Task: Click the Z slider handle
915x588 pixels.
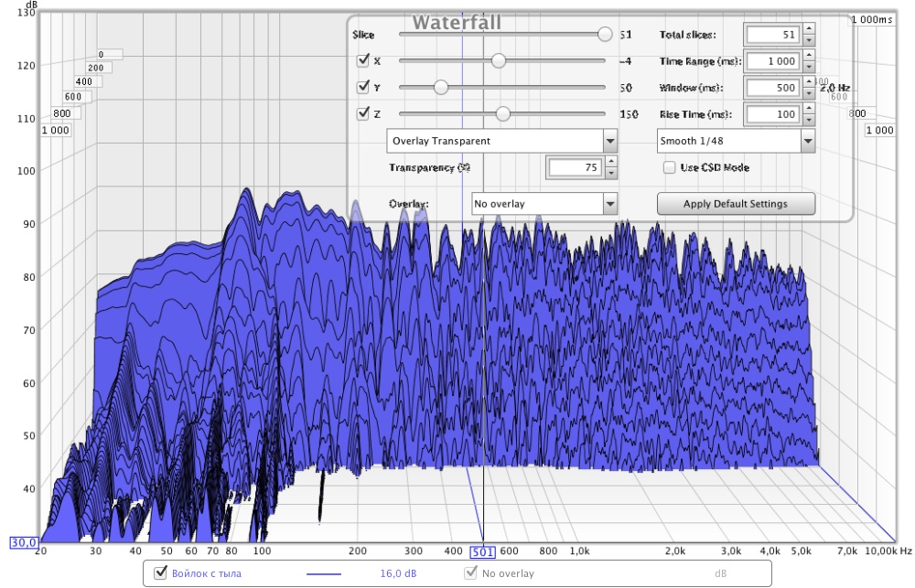Action: (502, 114)
